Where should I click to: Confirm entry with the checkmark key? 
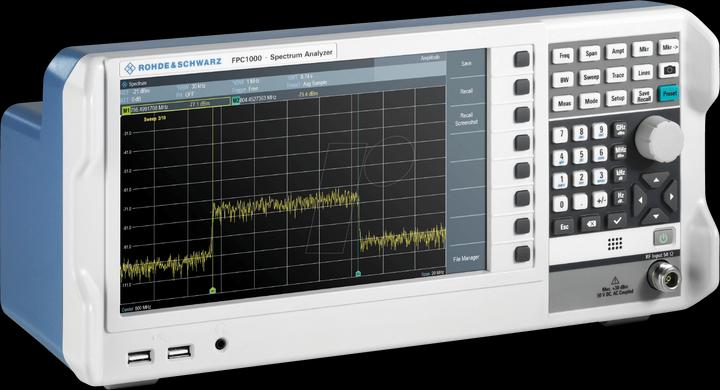(x=617, y=221)
